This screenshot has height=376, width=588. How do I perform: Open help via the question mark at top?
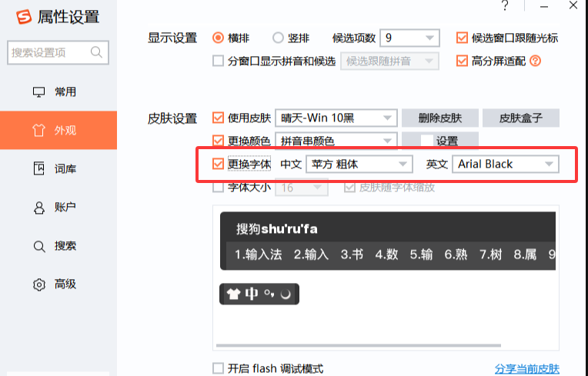coord(505,6)
